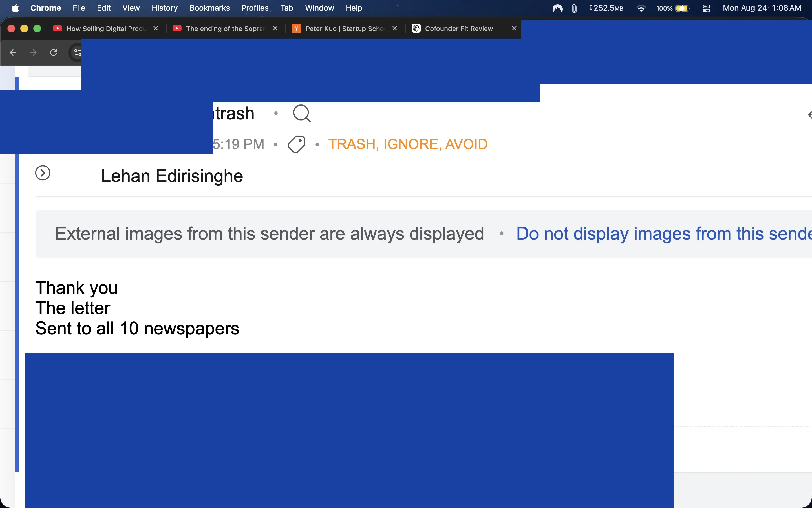Open the Chrome application menu
The width and height of the screenshot is (812, 508).
tap(46, 8)
